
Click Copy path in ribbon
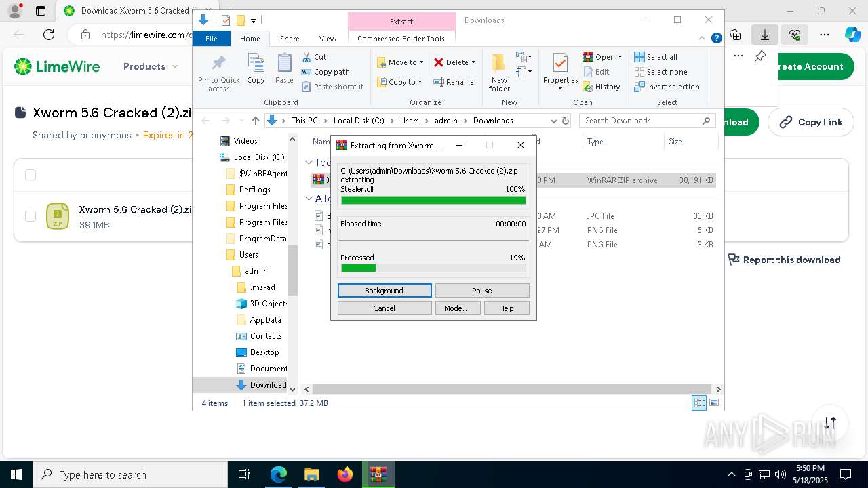point(326,72)
